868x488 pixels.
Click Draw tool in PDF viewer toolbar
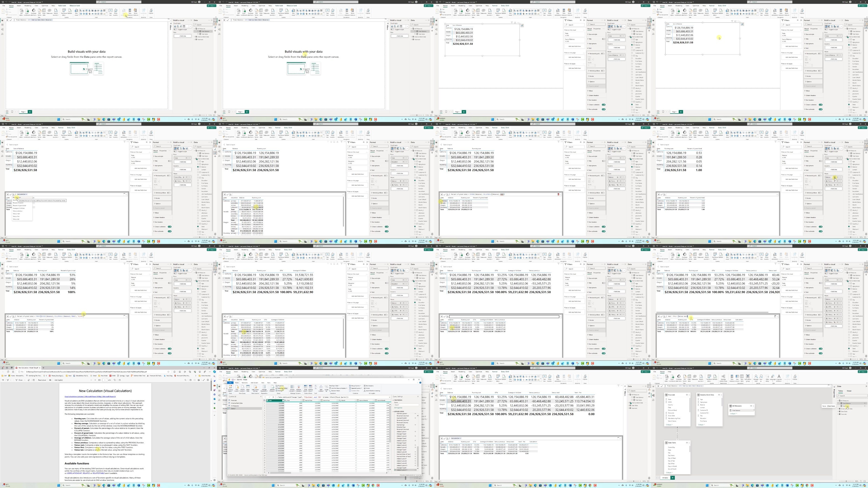(x=20, y=380)
